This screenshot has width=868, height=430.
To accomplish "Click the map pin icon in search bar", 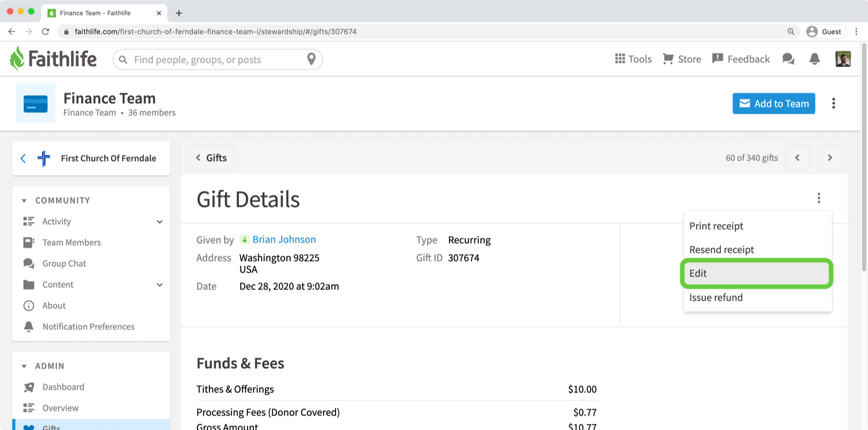I will coord(311,59).
